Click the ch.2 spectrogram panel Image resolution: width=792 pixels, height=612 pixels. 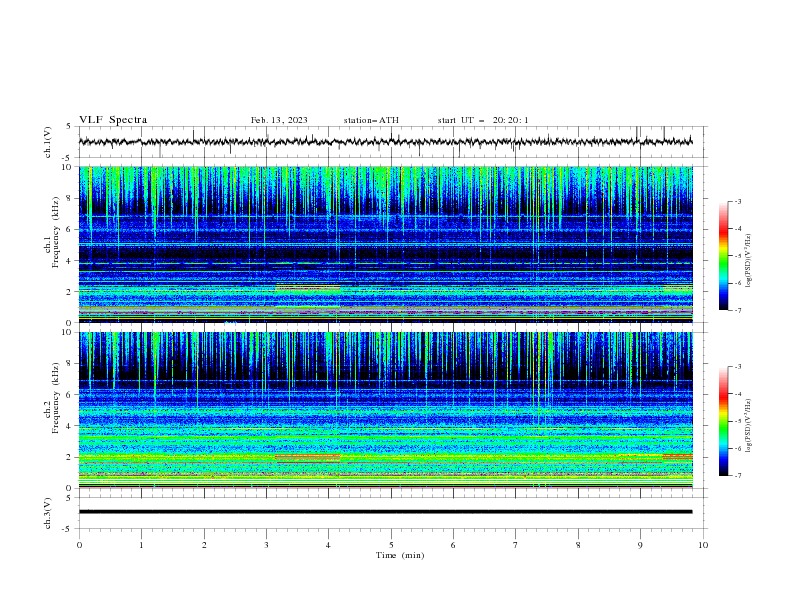pos(385,410)
